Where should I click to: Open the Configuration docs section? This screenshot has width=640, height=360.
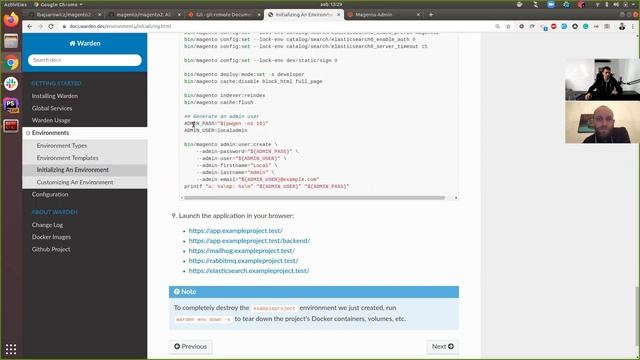[50, 195]
